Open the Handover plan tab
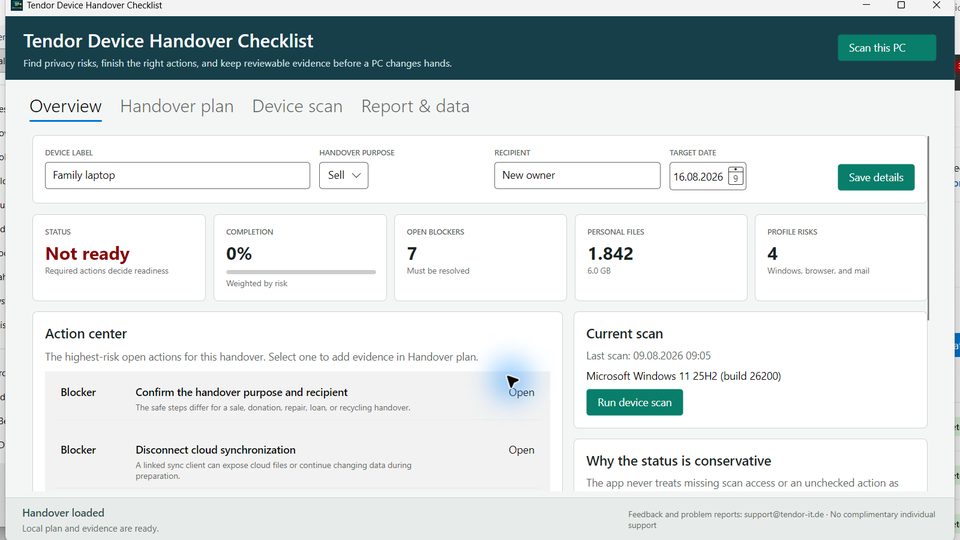This screenshot has width=960, height=540. click(x=177, y=106)
